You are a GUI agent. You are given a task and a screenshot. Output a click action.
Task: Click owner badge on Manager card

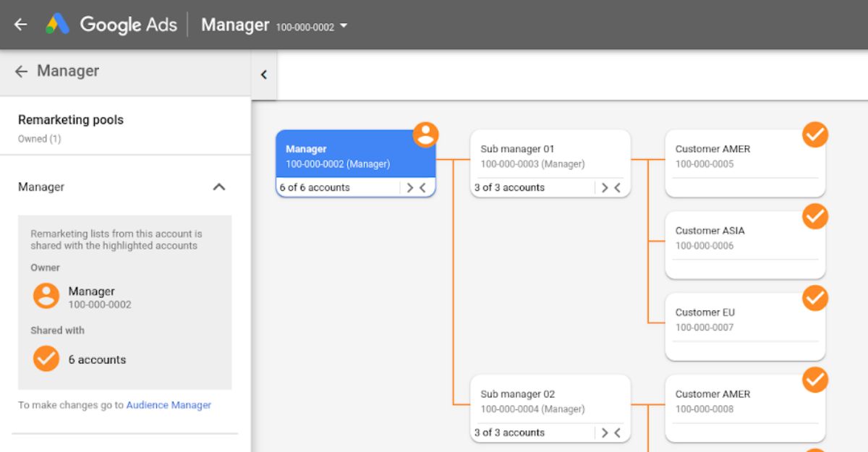(x=426, y=134)
